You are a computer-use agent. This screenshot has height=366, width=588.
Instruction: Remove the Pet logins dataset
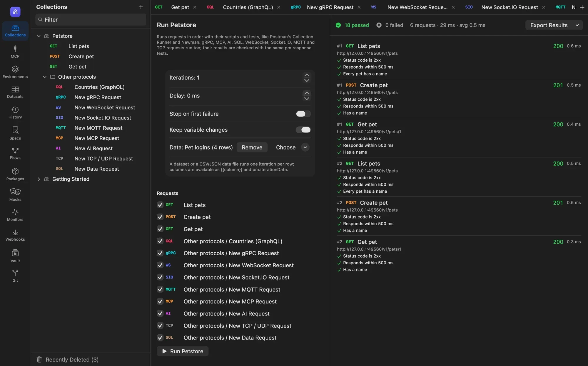252,147
